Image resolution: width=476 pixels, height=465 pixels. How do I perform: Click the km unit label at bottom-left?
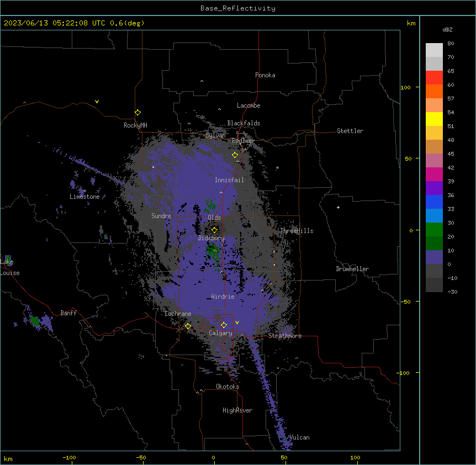8,458
